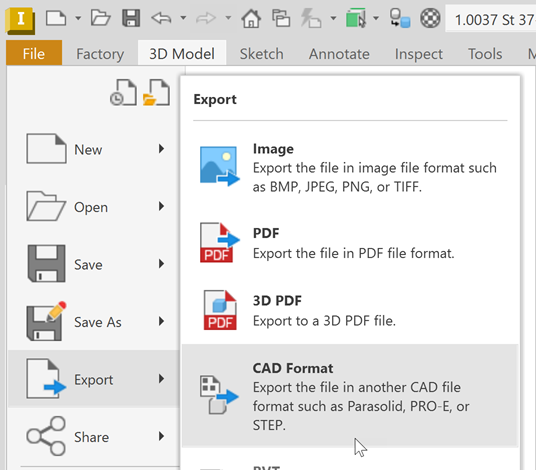This screenshot has height=470, width=536.
Task: Click the Save floppy icon in quick access toolbar
Action: click(131, 18)
